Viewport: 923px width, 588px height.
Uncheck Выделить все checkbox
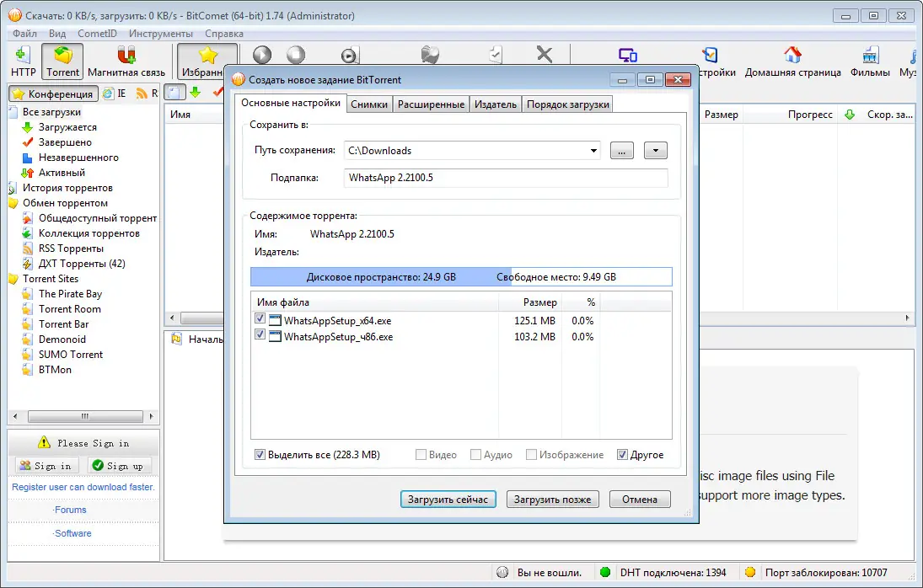point(260,454)
